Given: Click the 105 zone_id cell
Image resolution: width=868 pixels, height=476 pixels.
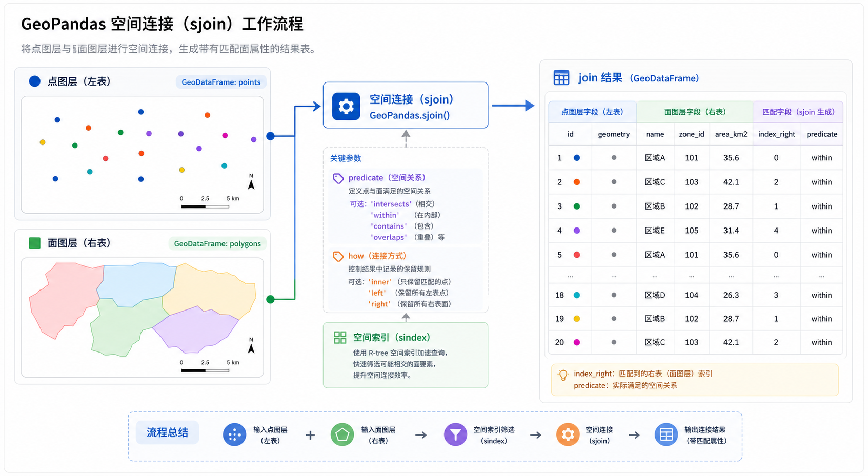Looking at the screenshot, I should 692,231.
